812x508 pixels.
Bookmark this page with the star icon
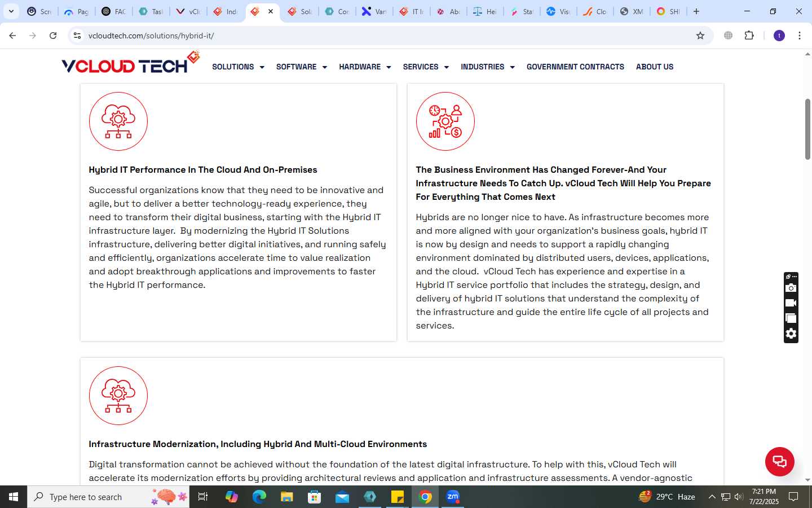[x=700, y=36]
